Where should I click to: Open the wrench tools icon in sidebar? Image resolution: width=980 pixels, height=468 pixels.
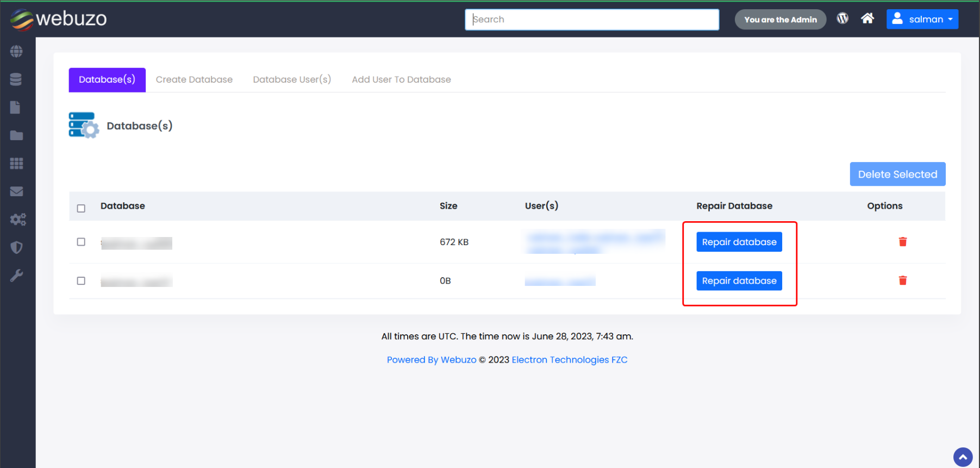[16, 276]
